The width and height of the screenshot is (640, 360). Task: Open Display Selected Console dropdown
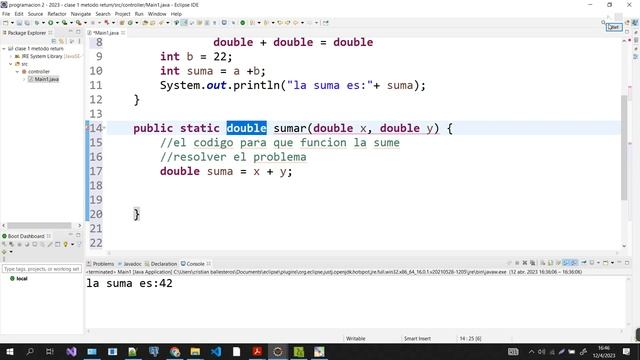coord(598,263)
